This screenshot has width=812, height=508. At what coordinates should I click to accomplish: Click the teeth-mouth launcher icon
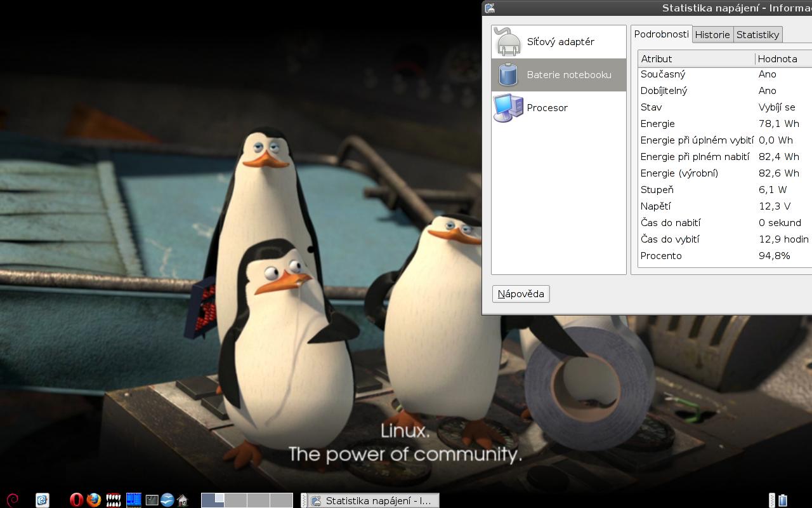(114, 500)
